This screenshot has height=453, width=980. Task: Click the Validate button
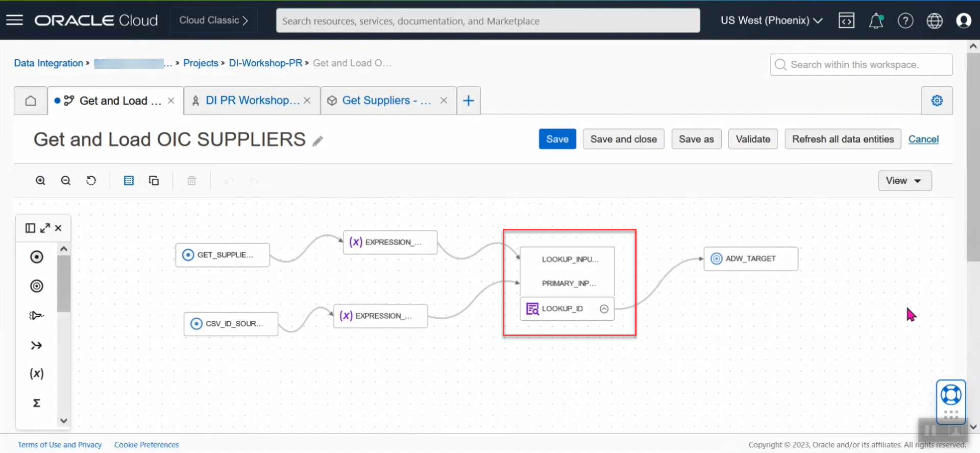[x=753, y=139]
